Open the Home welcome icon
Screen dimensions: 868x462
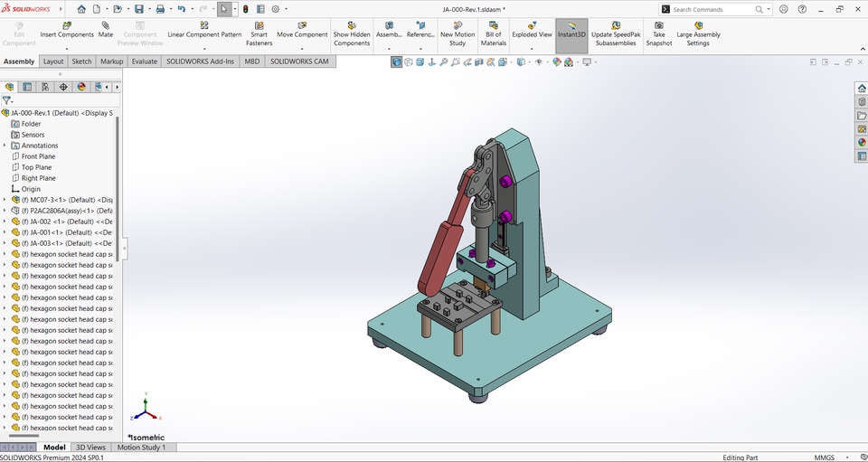point(81,9)
